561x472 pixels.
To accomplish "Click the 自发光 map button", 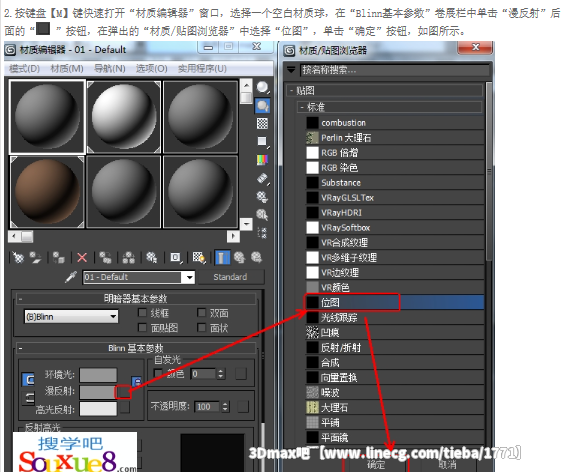I will coord(241,374).
